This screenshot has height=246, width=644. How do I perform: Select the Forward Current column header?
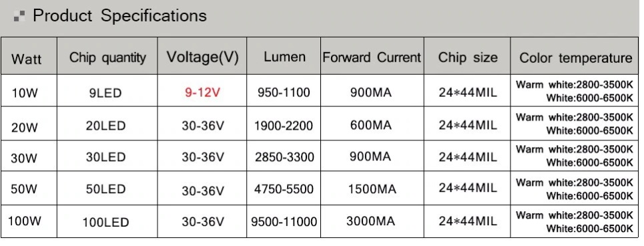tap(372, 57)
